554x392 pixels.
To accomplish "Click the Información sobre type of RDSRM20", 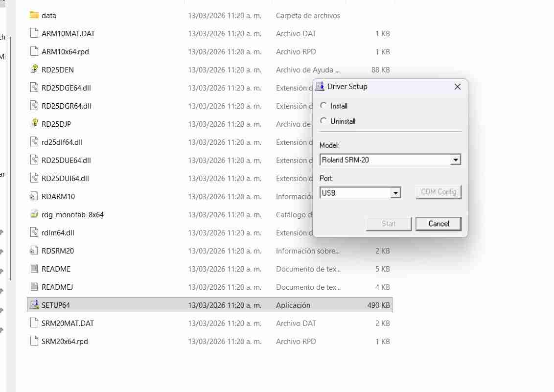I will tap(307, 251).
